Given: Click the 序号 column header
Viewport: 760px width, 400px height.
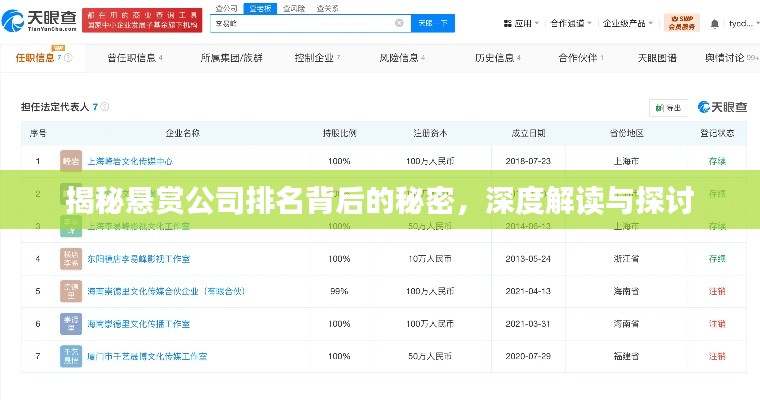Looking at the screenshot, I should (x=38, y=133).
